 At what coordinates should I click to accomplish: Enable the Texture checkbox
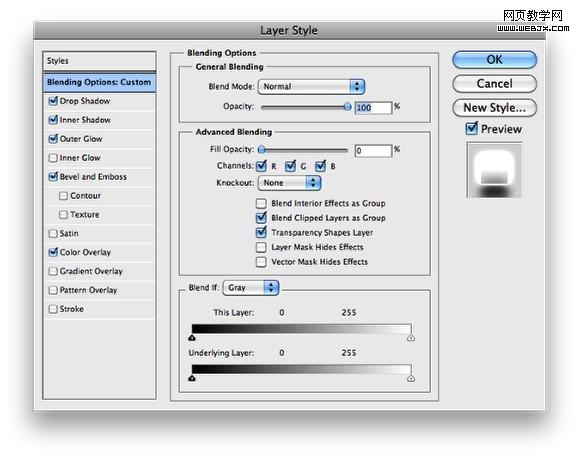(64, 215)
